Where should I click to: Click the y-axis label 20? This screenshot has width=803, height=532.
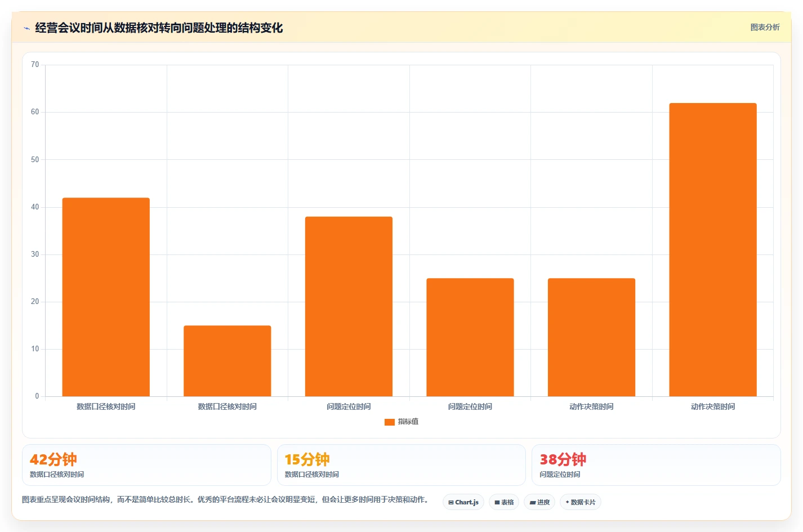[x=35, y=302]
